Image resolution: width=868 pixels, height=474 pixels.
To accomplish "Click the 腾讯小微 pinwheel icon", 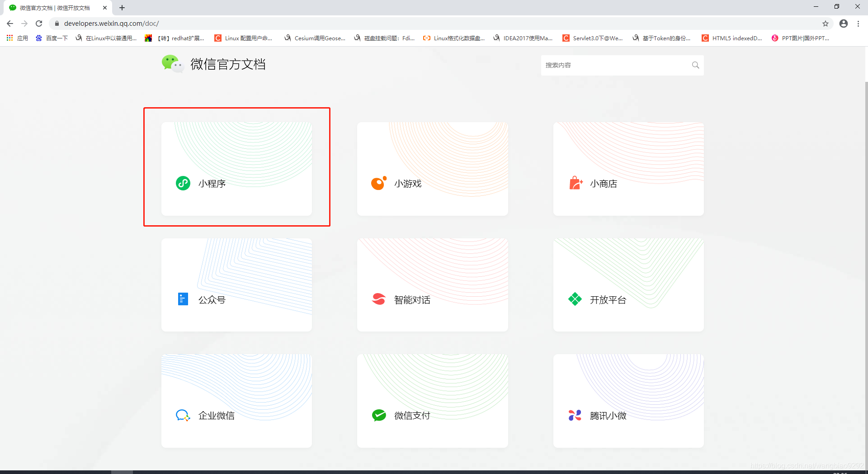I will coord(575,415).
